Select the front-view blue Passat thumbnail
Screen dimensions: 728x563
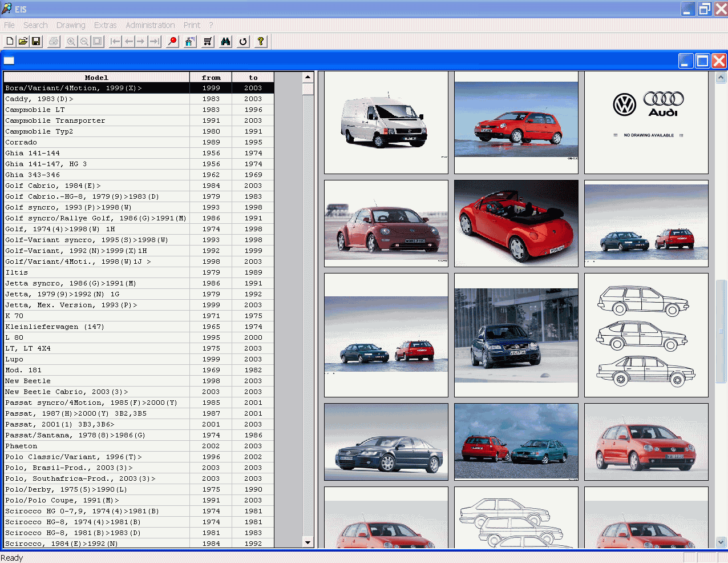(516, 335)
